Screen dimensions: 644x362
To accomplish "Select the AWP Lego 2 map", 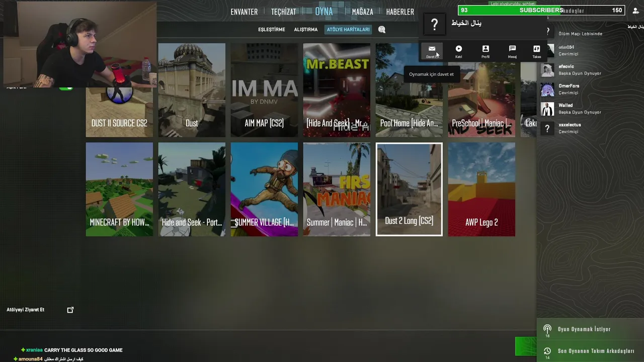I will coord(481,190).
